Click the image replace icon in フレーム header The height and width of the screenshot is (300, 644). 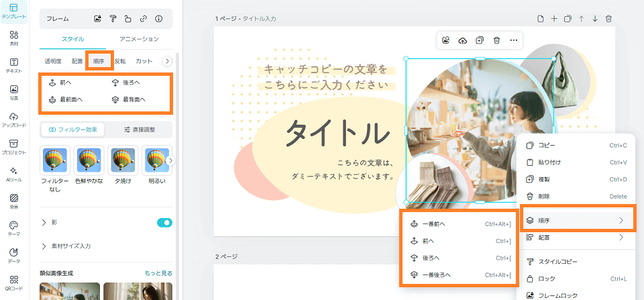[x=98, y=19]
